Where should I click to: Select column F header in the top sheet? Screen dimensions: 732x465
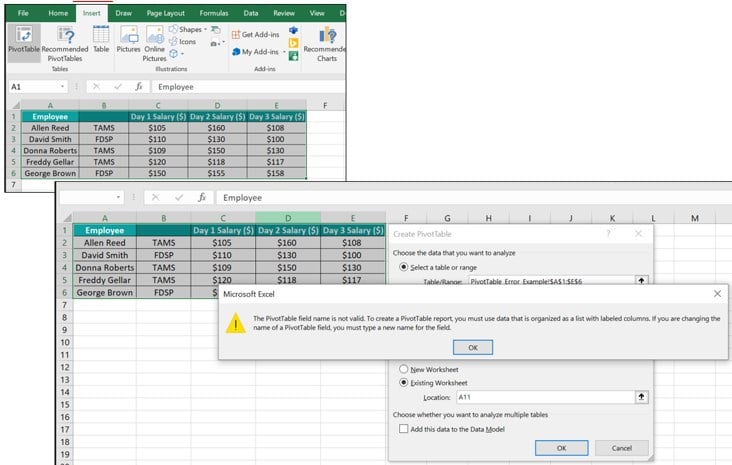pos(325,106)
